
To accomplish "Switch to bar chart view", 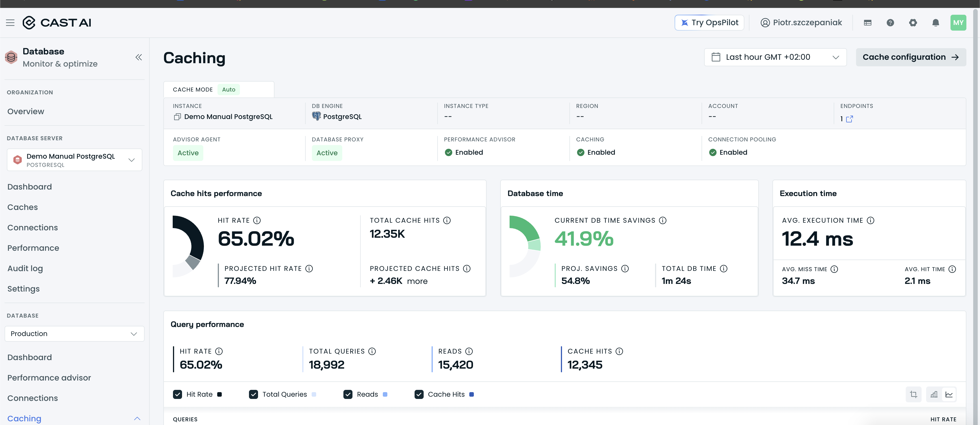I will 934,395.
